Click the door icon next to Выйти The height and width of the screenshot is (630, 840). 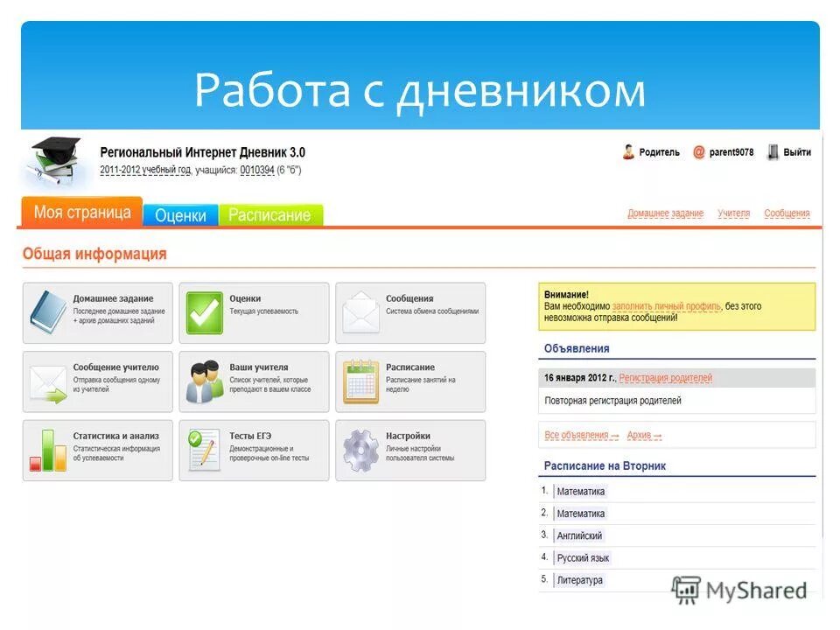coord(773,152)
